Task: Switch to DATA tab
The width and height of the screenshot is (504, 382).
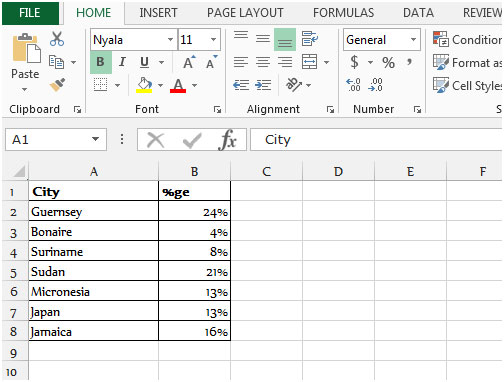Action: click(x=418, y=13)
